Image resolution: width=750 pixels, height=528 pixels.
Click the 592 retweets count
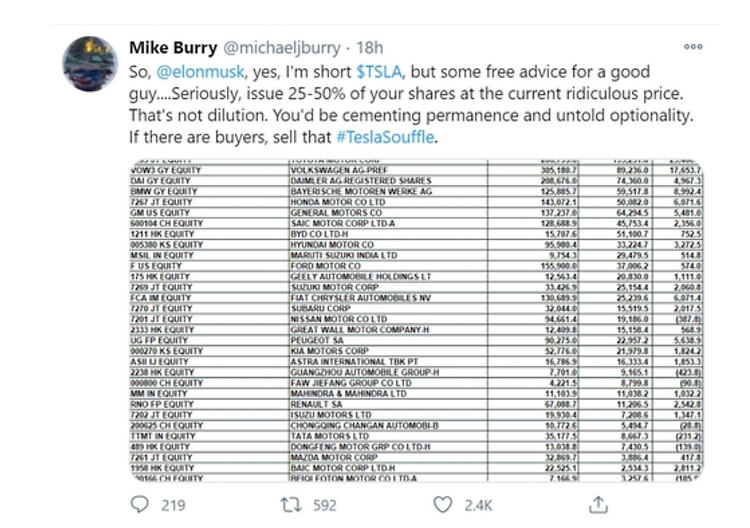(325, 505)
